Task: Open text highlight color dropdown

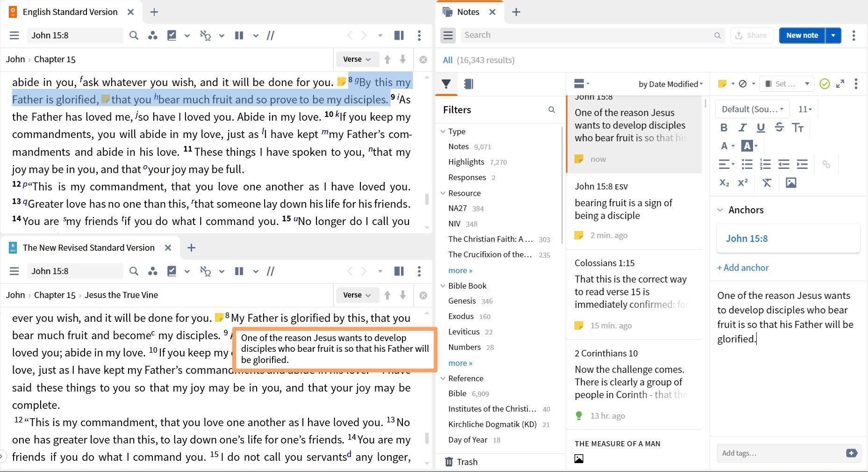Action: tap(749, 146)
